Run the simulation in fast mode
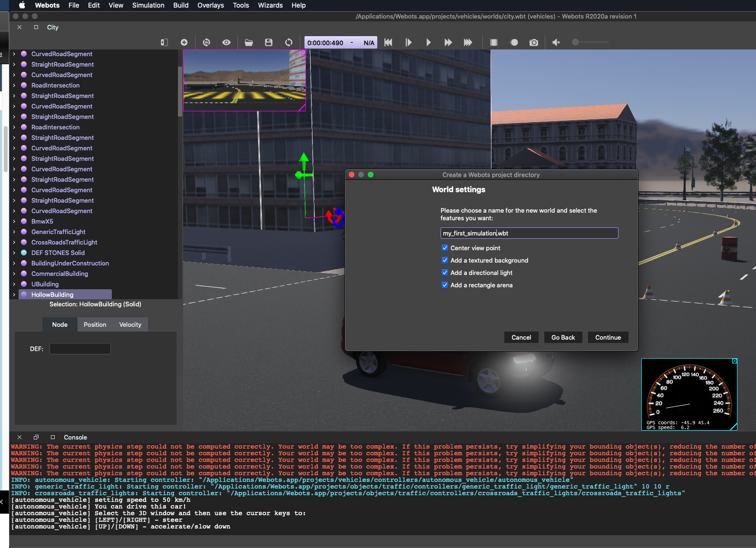Screen dimensions: 756x548 pos(448,42)
